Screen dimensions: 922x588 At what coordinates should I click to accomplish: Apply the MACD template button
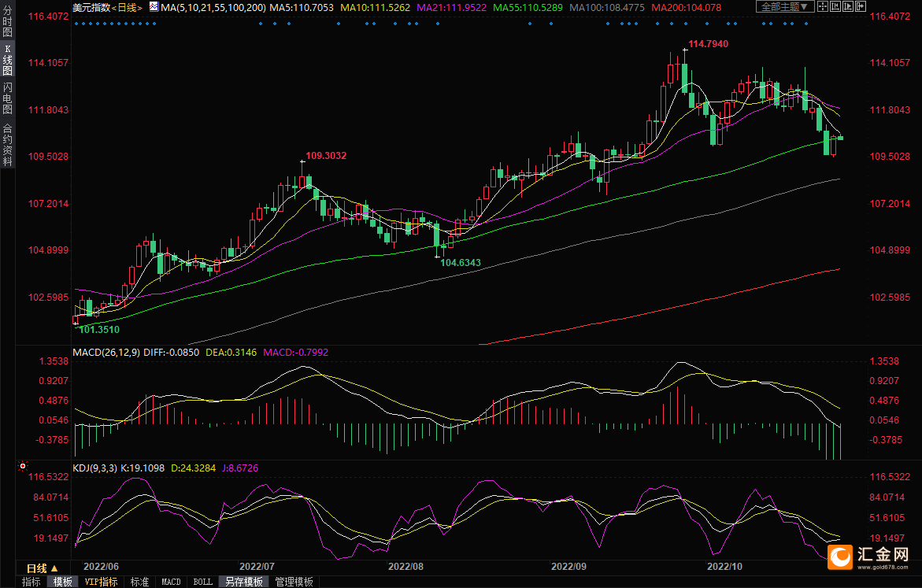click(171, 582)
